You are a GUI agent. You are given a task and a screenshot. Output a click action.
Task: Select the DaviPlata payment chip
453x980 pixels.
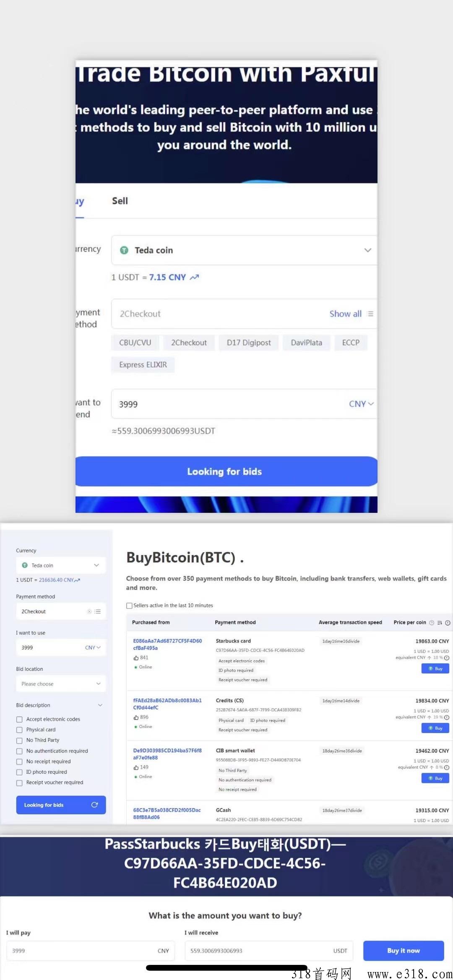click(x=307, y=343)
